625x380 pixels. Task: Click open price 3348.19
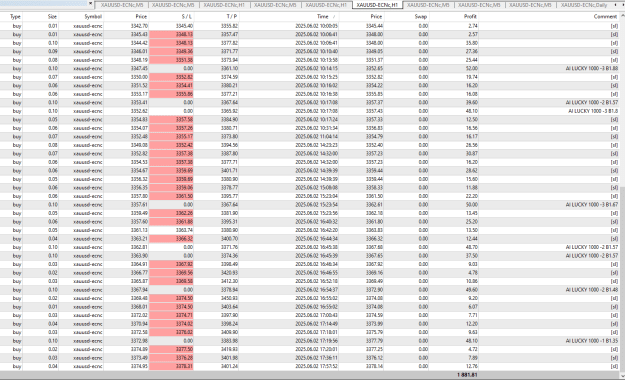coord(139,60)
